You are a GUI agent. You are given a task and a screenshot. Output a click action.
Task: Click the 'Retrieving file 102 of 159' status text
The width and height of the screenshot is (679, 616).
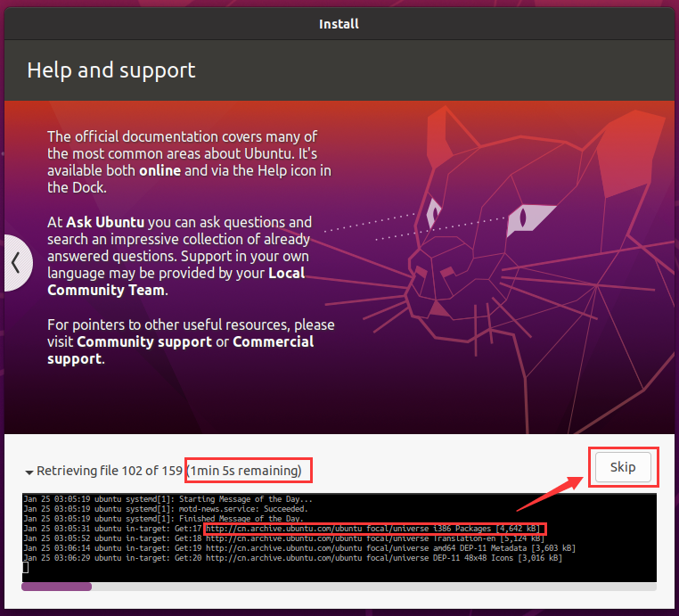coord(110,471)
